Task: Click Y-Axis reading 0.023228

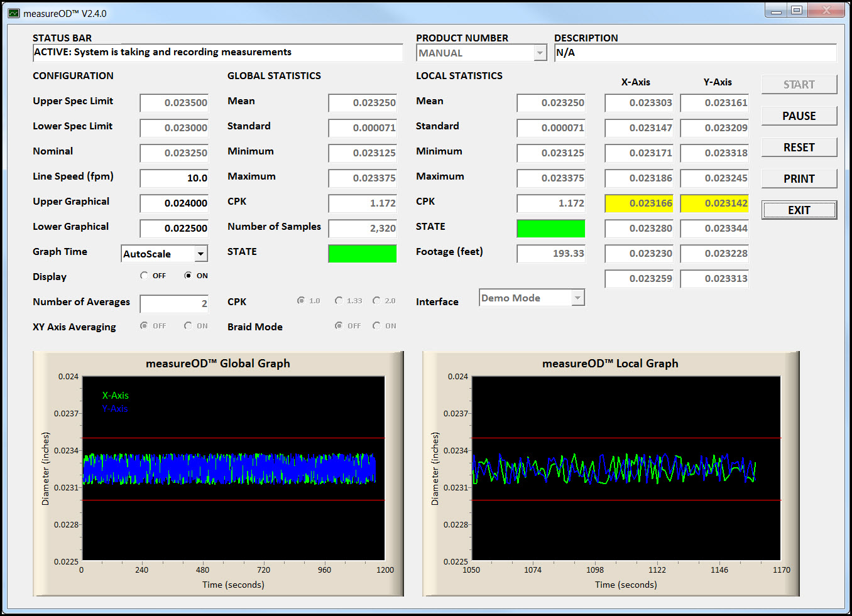Action: click(x=714, y=254)
